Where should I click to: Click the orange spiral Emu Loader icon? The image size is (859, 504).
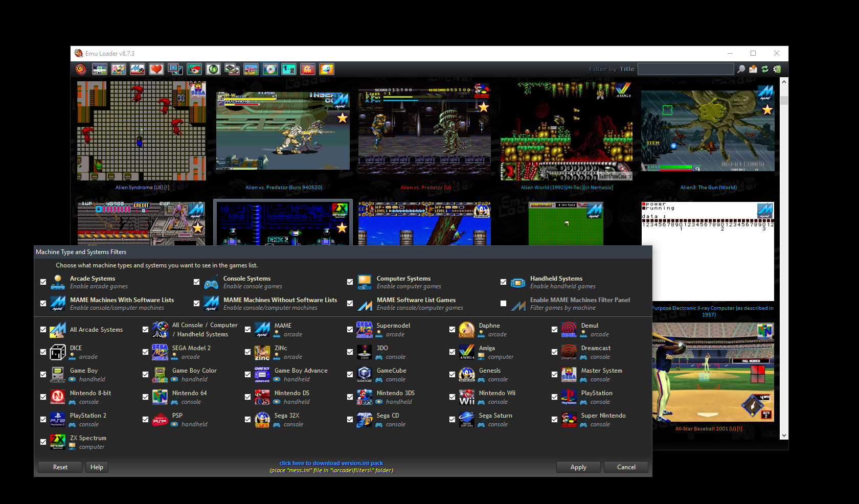point(80,69)
